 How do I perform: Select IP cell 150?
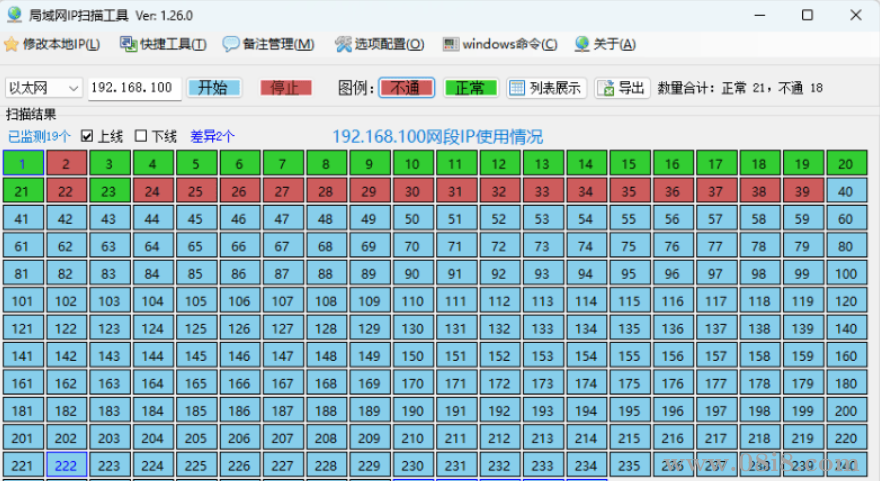click(x=412, y=356)
